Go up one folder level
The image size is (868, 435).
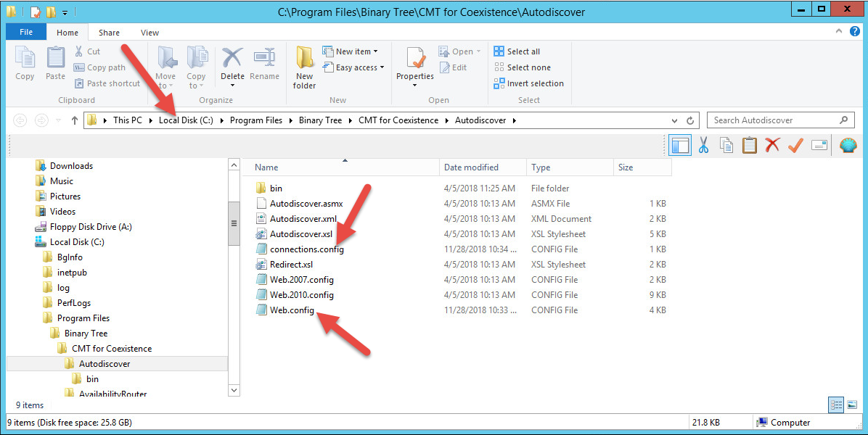[74, 120]
